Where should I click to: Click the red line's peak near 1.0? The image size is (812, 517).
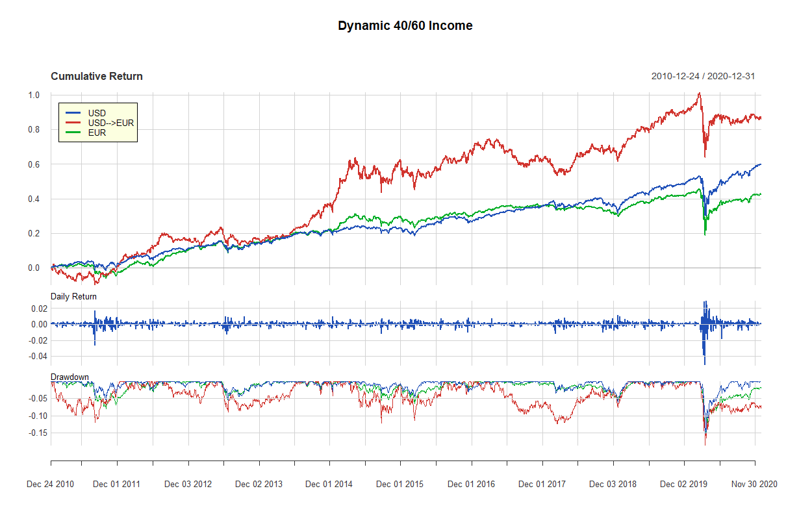tap(698, 94)
